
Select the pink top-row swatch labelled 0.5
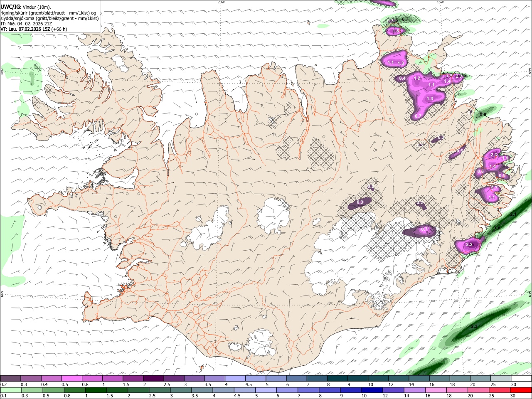[71, 379]
